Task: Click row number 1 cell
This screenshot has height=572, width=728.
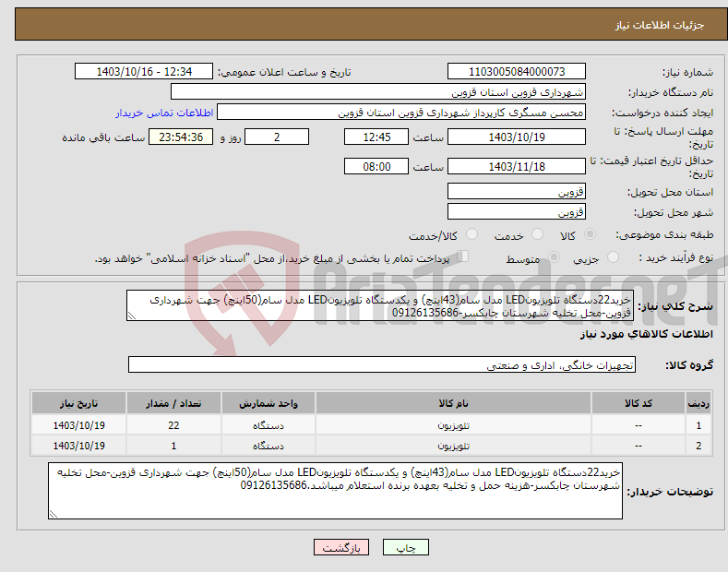Action: click(698, 425)
